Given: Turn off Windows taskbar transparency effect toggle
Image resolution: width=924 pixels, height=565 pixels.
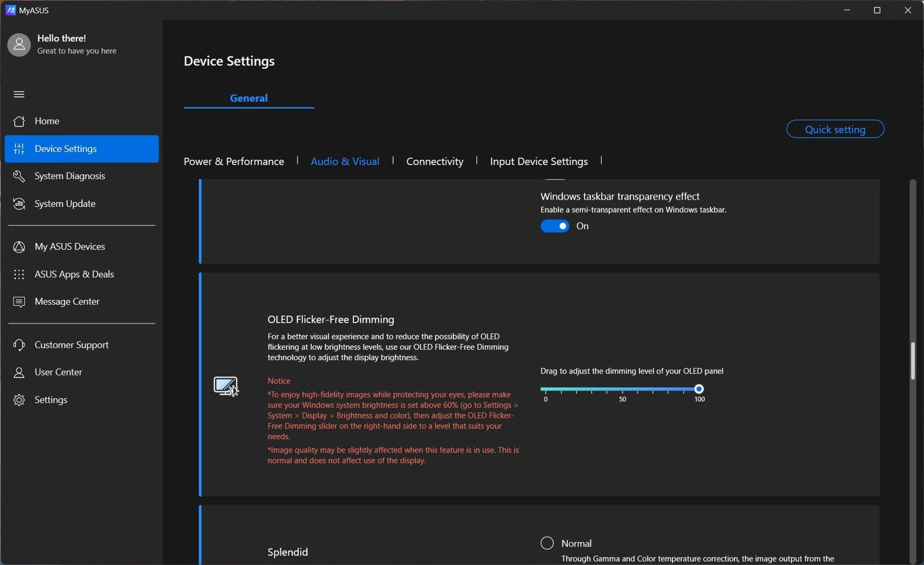Looking at the screenshot, I should [555, 226].
